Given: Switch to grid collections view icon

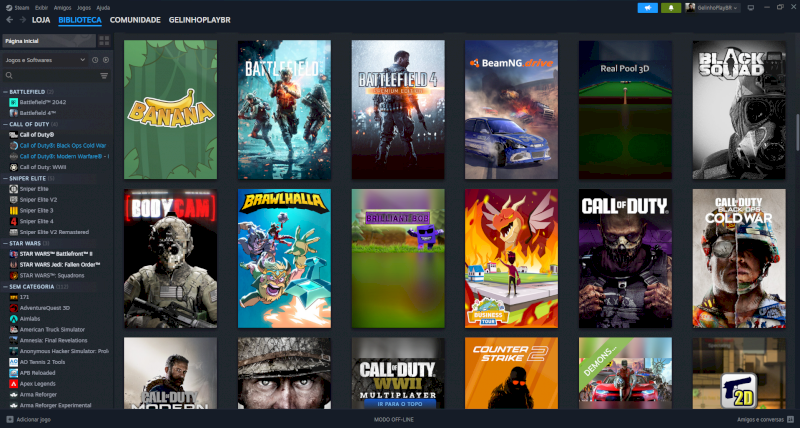Looking at the screenshot, I should point(104,41).
